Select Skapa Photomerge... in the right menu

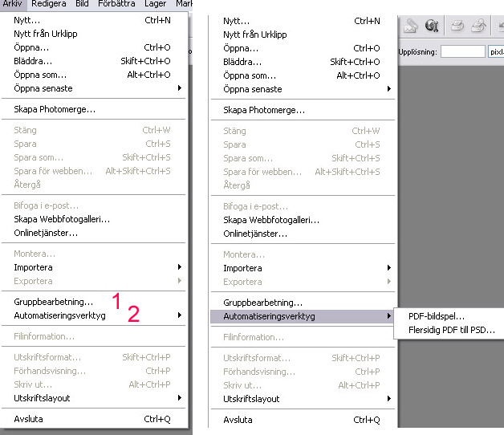tap(303, 110)
